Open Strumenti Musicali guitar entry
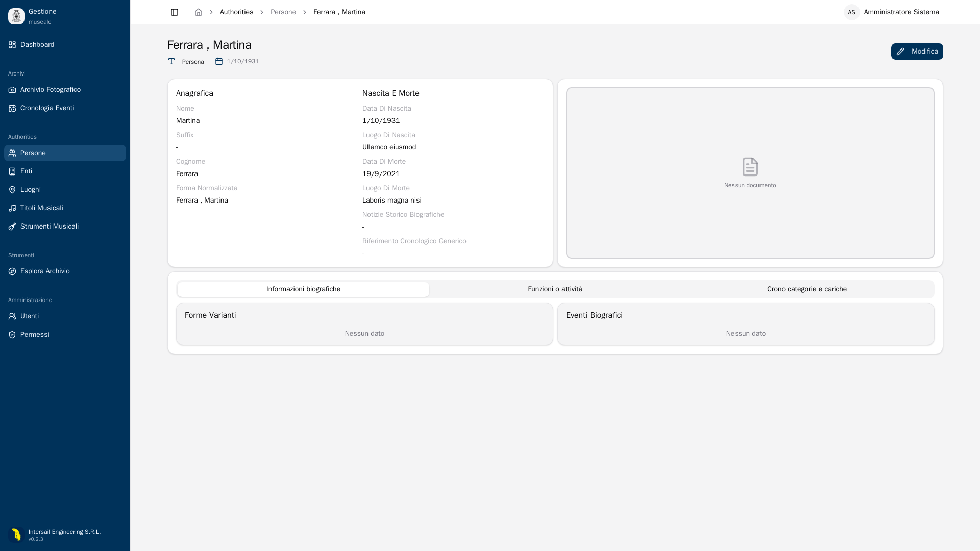This screenshot has height=551, width=980. pos(65,227)
